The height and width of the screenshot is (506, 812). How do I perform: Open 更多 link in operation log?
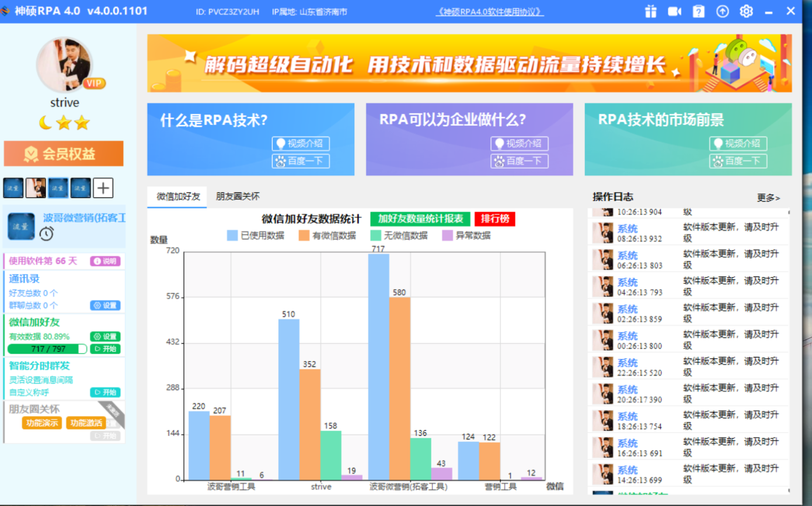[x=768, y=198]
